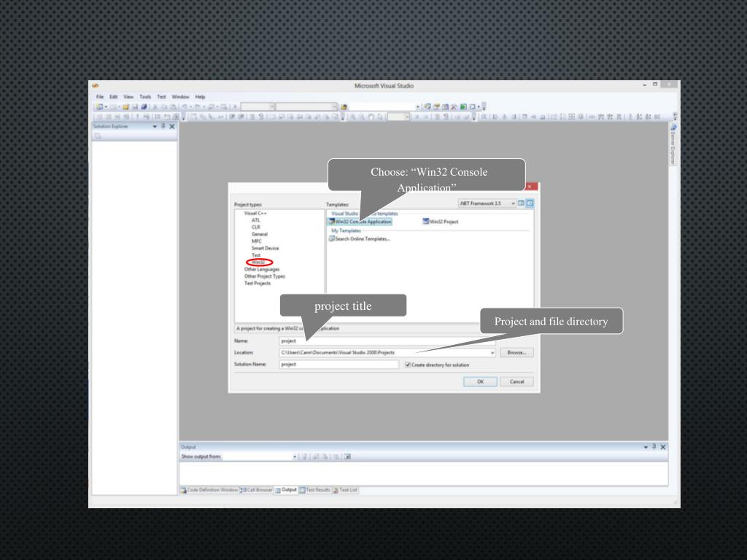Click into the Solution Name field

click(x=338, y=365)
